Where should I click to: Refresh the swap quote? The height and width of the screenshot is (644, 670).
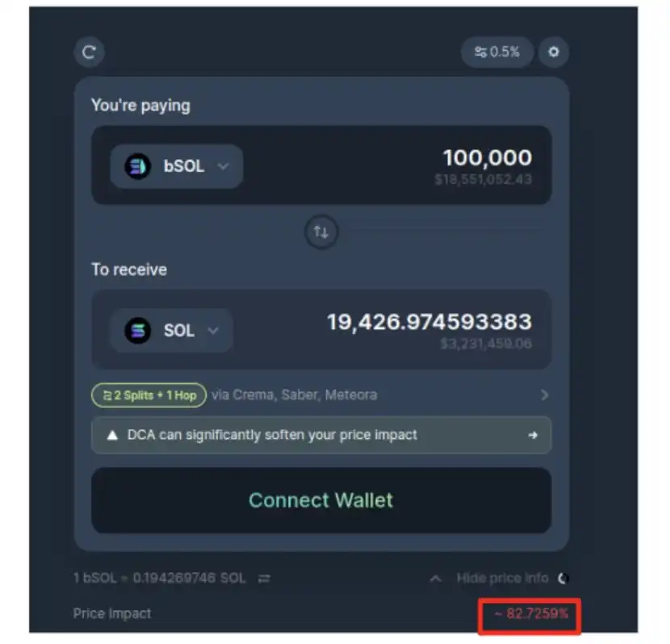click(89, 52)
